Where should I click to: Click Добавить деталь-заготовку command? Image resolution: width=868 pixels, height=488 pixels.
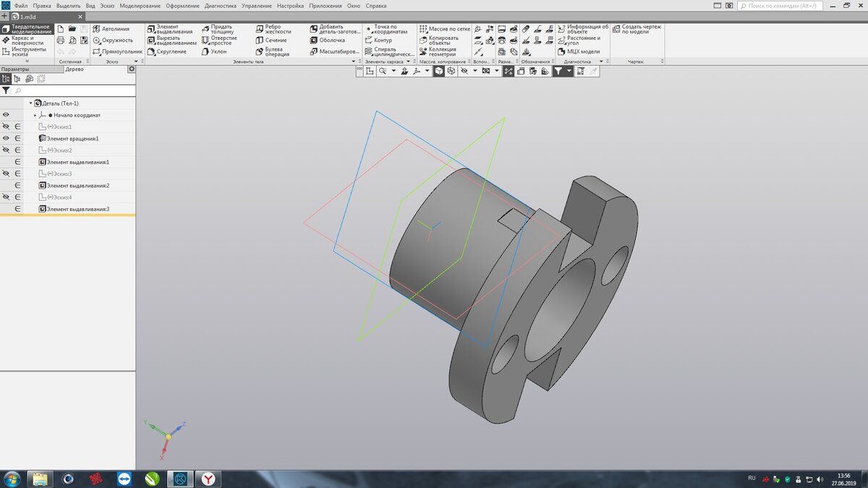[x=334, y=30]
